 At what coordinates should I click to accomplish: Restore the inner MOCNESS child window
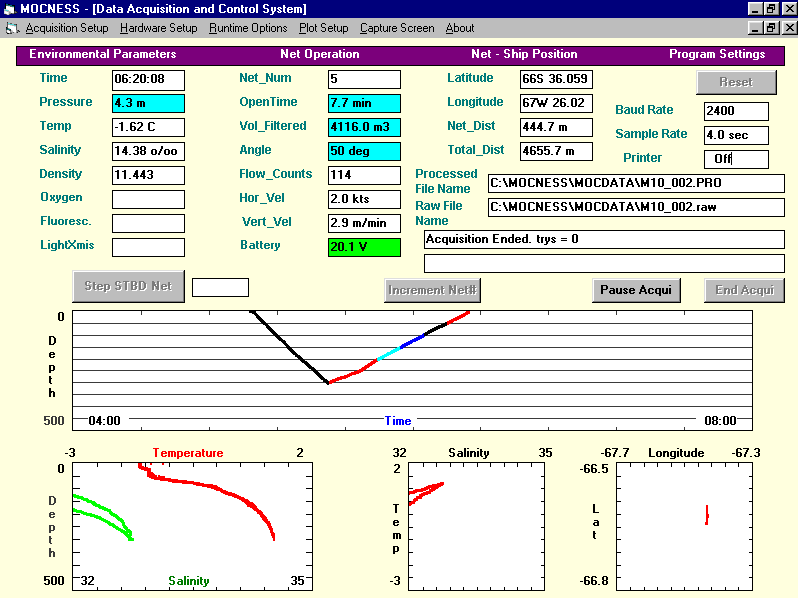tap(771, 28)
